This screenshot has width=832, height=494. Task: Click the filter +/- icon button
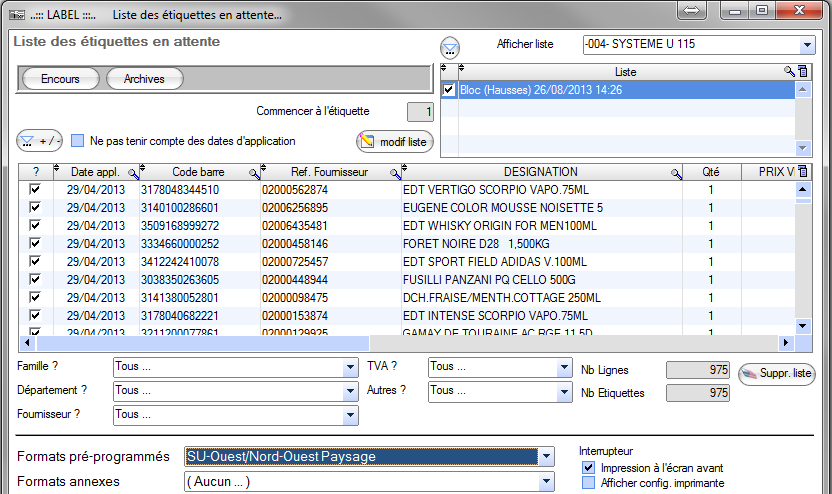click(x=40, y=141)
